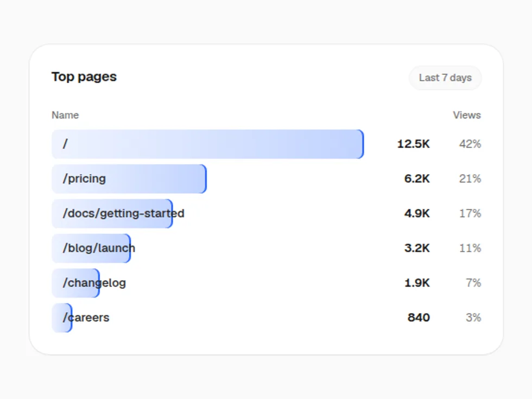
Task: Click the 6.2K views value
Action: [417, 179]
